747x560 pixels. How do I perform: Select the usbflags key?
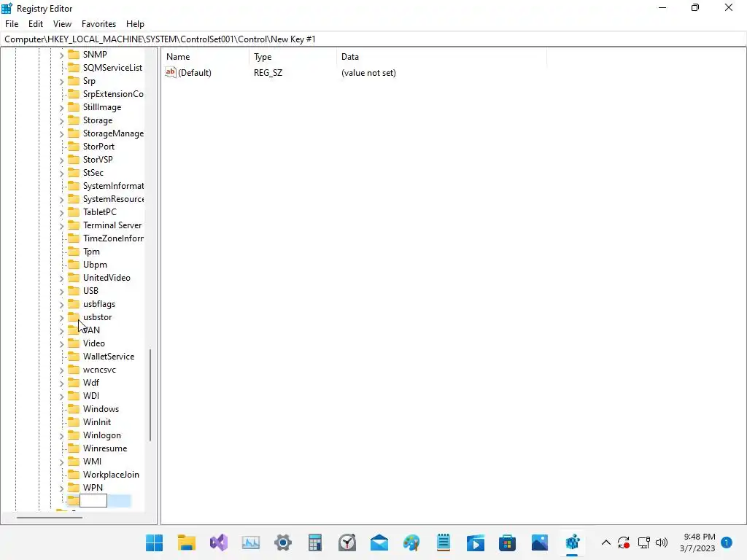click(99, 304)
